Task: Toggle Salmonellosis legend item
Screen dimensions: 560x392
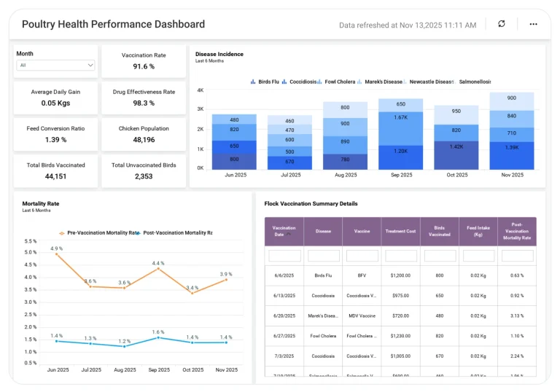Action: click(x=472, y=82)
